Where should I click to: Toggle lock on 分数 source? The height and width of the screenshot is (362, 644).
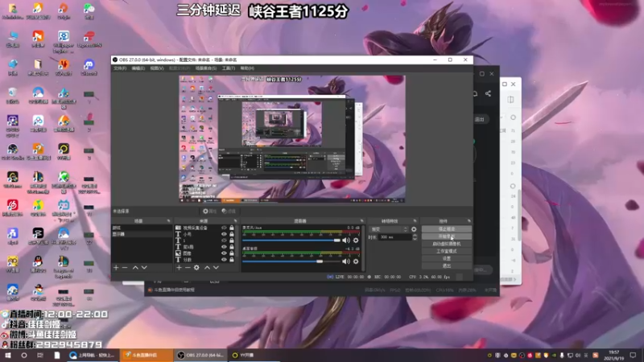[232, 259]
